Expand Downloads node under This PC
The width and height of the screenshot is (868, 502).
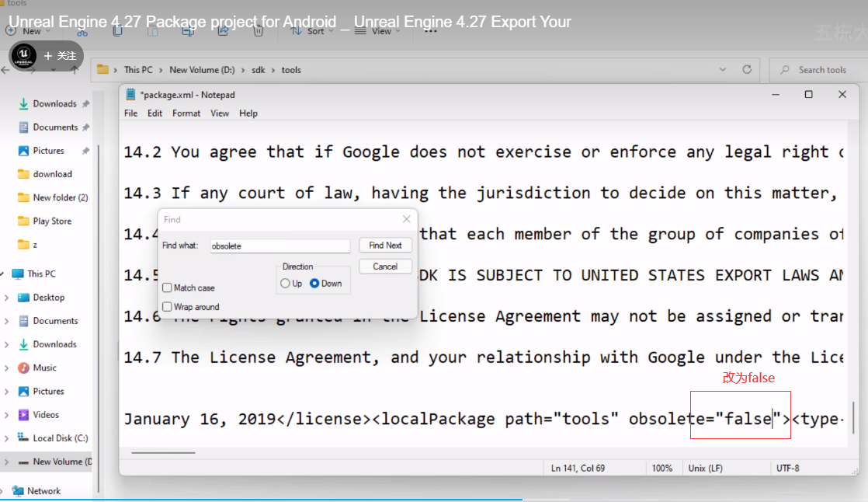tap(6, 344)
